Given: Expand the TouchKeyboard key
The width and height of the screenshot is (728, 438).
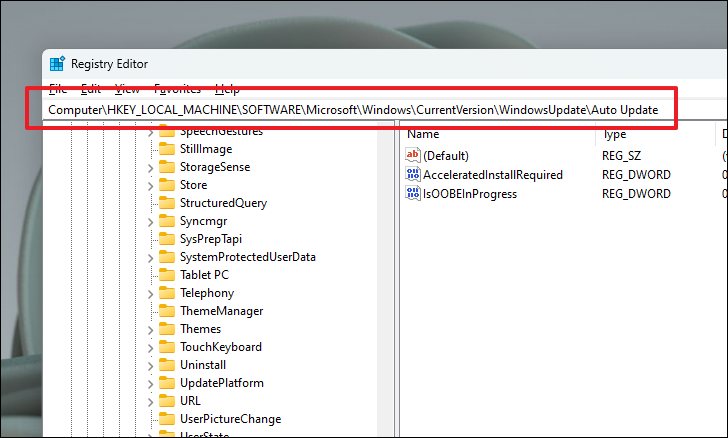Looking at the screenshot, I should [x=150, y=348].
